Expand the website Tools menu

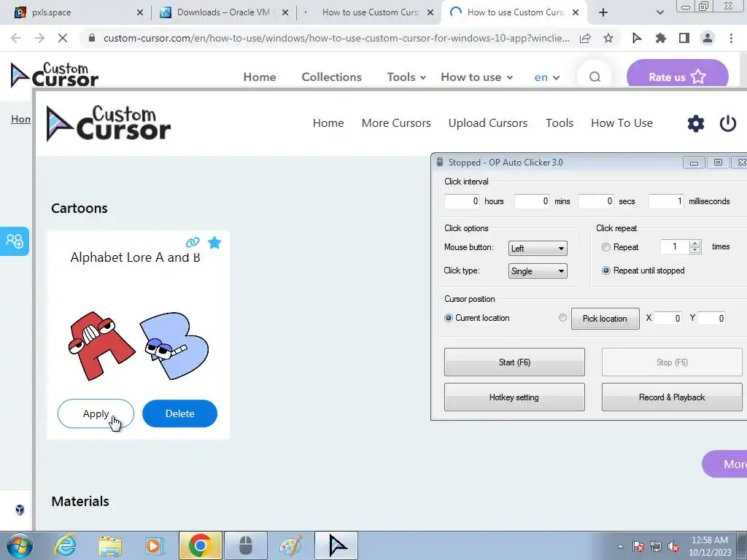pos(406,77)
